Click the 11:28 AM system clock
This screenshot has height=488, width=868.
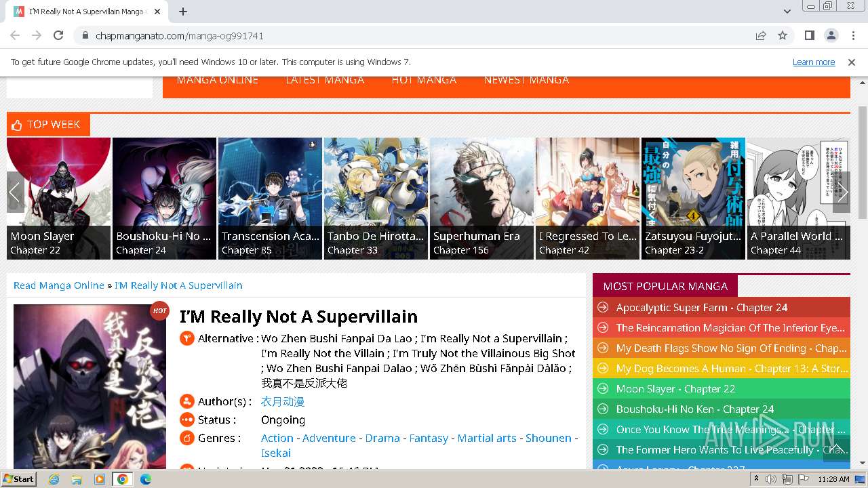pyautogui.click(x=833, y=479)
